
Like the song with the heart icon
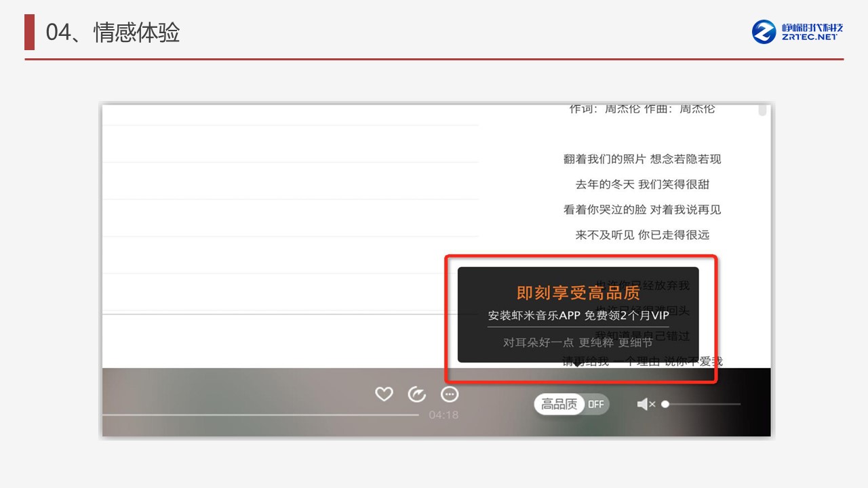[384, 394]
